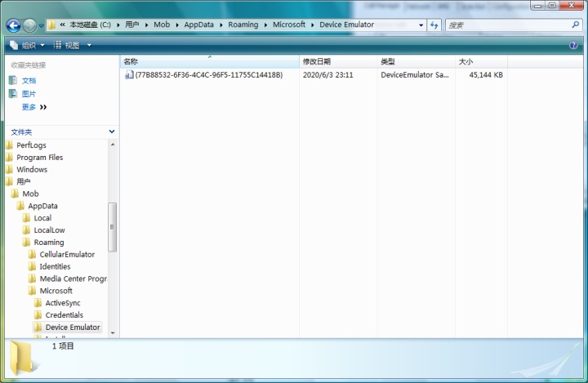Click into the 搜索 search box
588x383 pixels.
(506, 25)
